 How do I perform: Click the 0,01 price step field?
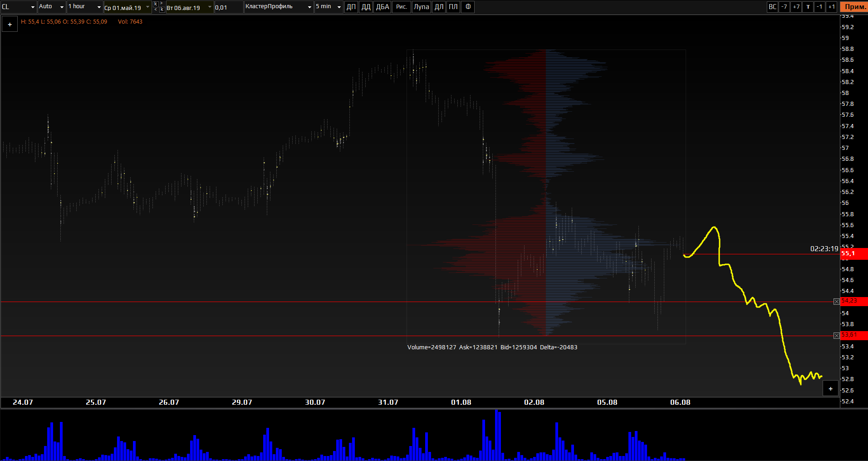point(228,7)
